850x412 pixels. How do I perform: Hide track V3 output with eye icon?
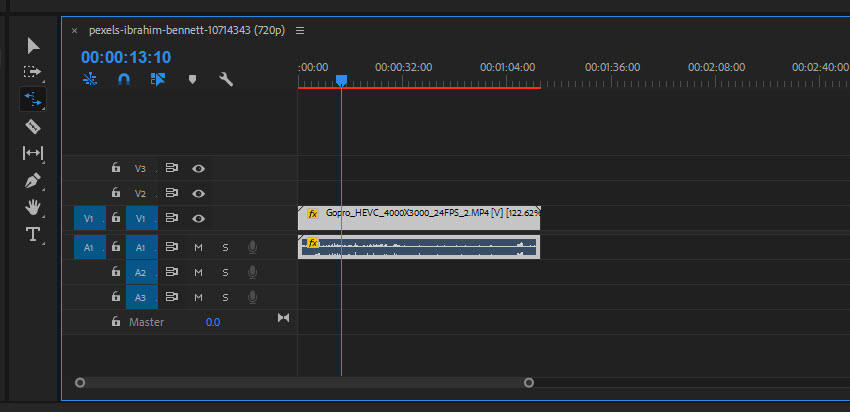point(198,168)
